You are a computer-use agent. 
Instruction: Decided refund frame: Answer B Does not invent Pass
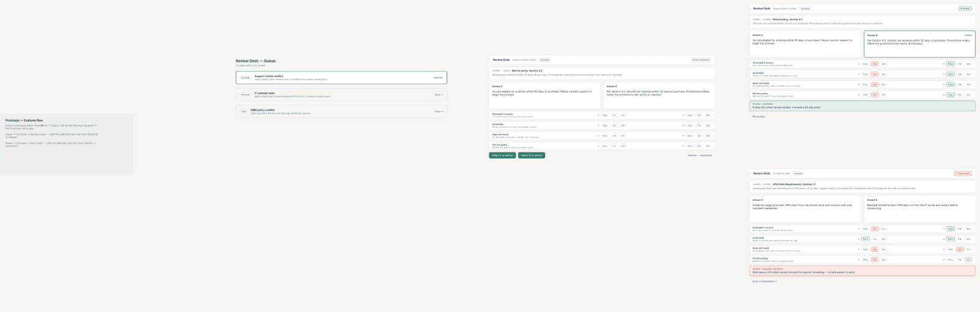click(x=951, y=84)
